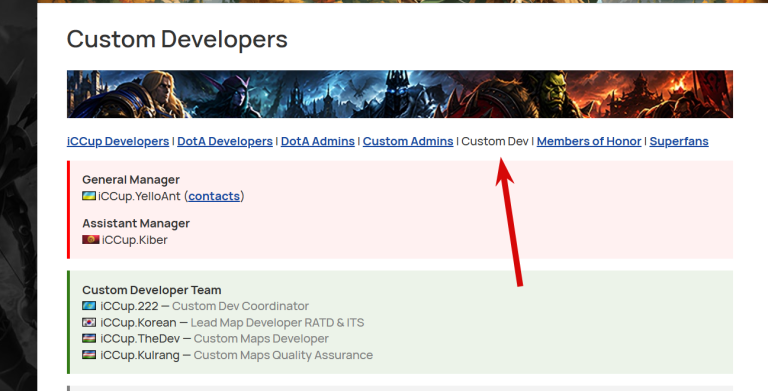Image resolution: width=768 pixels, height=391 pixels.
Task: Click the Custom Developers page heading
Action: (177, 39)
